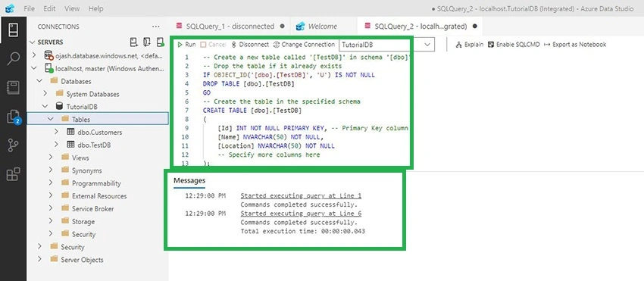Expand the System Databases folder

coord(46,94)
